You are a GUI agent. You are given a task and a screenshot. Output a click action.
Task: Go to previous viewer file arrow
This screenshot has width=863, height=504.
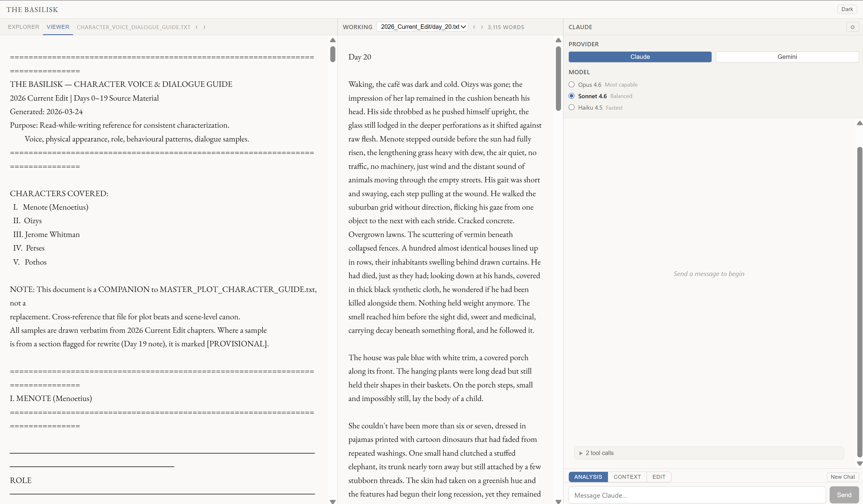197,27
